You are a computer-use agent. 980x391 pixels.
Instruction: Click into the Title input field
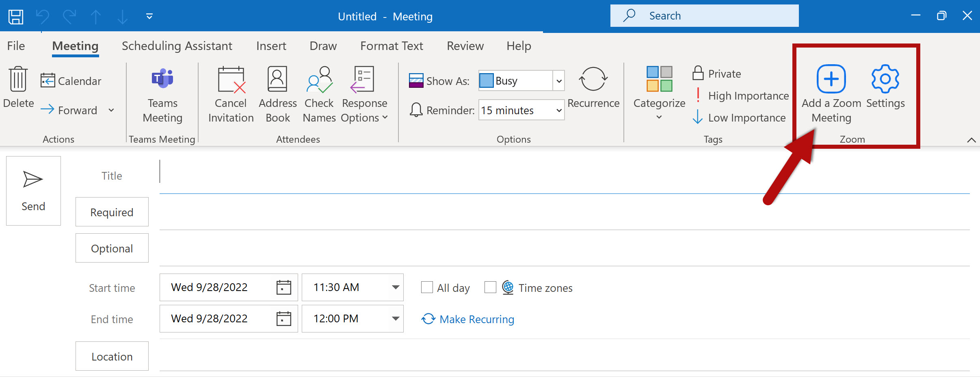(564, 176)
